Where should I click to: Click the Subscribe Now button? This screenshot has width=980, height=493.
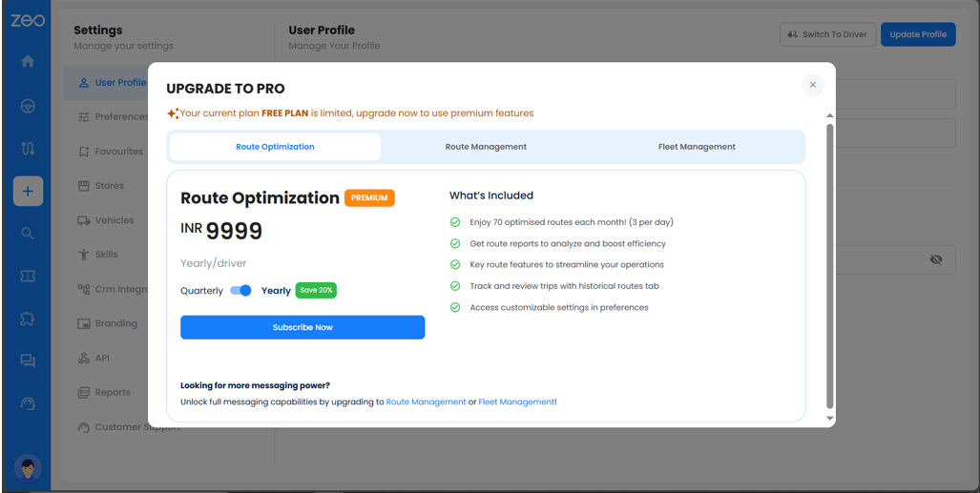point(302,327)
